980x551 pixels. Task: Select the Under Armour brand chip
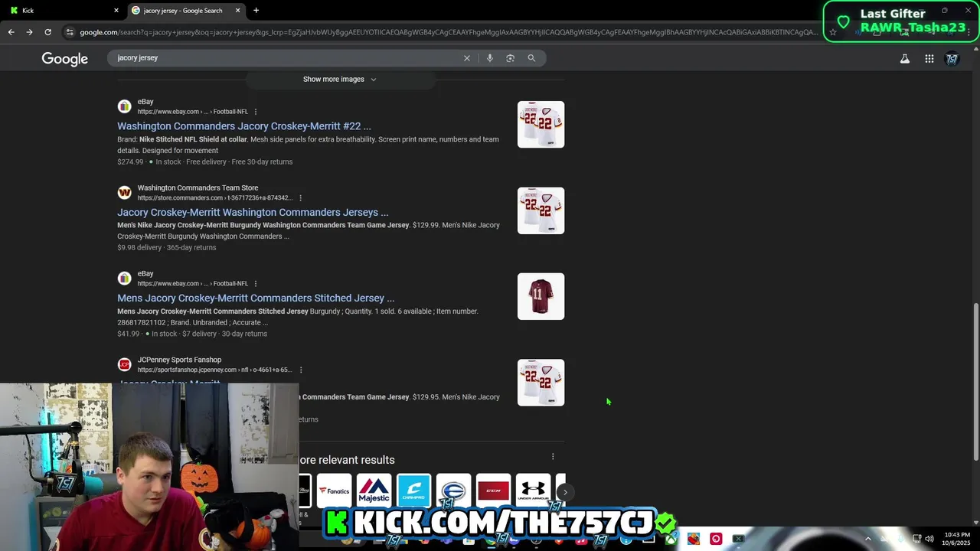(x=533, y=491)
